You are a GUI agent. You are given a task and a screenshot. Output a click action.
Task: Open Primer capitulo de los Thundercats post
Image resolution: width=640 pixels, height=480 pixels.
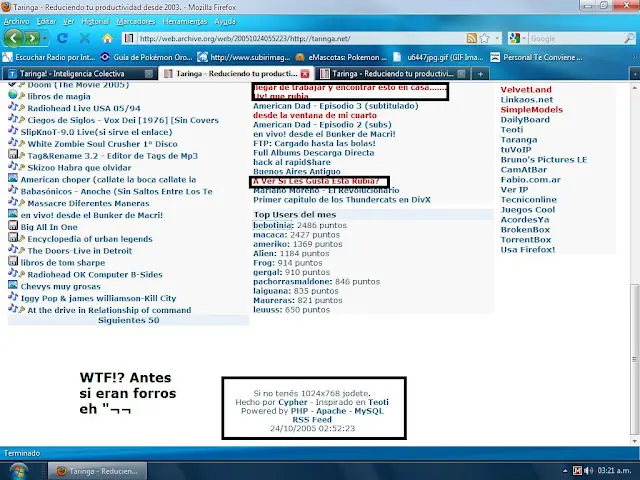click(342, 200)
